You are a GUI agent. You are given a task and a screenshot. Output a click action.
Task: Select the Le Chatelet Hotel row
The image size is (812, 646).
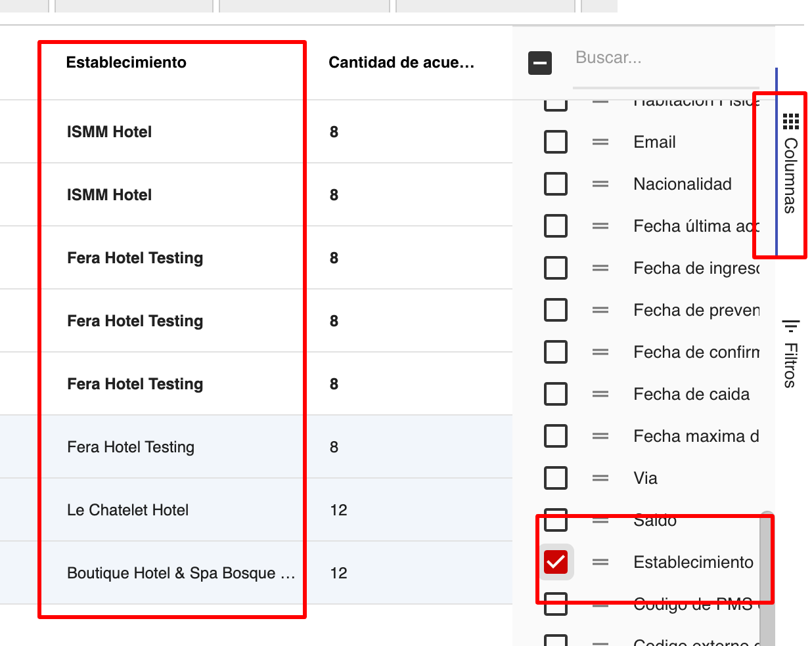[x=128, y=510]
